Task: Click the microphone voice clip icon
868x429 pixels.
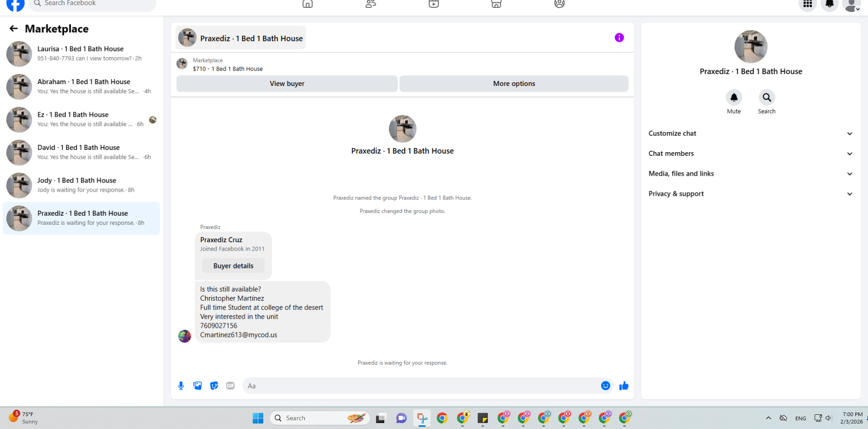Action: [181, 386]
